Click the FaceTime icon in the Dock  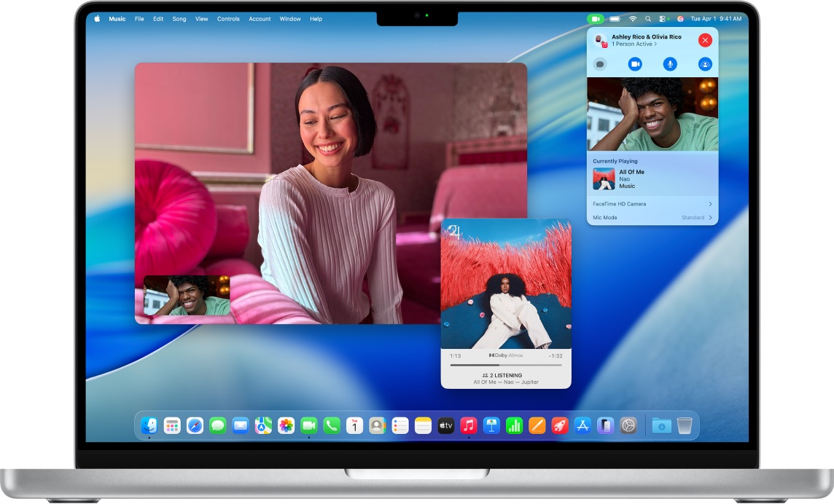point(309,425)
